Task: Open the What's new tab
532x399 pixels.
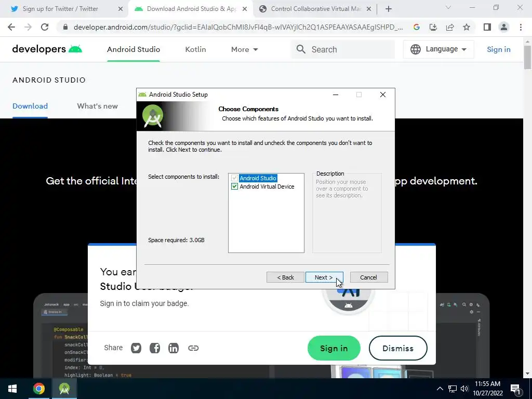Action: click(x=97, y=106)
